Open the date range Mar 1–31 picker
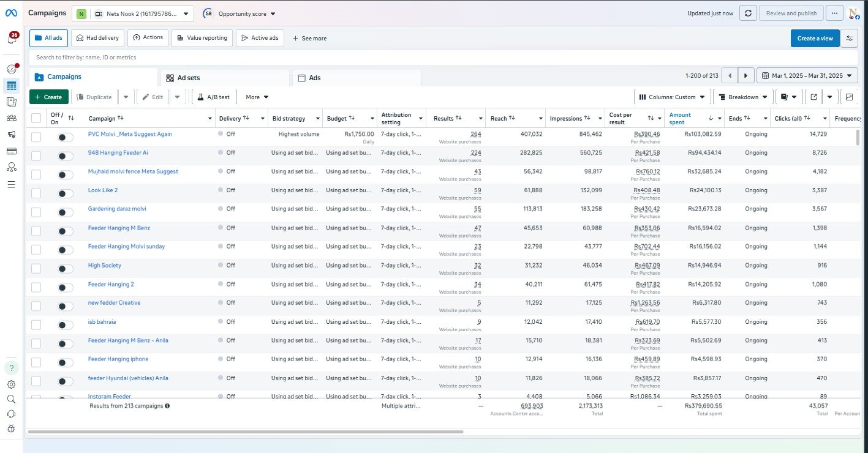 [807, 76]
